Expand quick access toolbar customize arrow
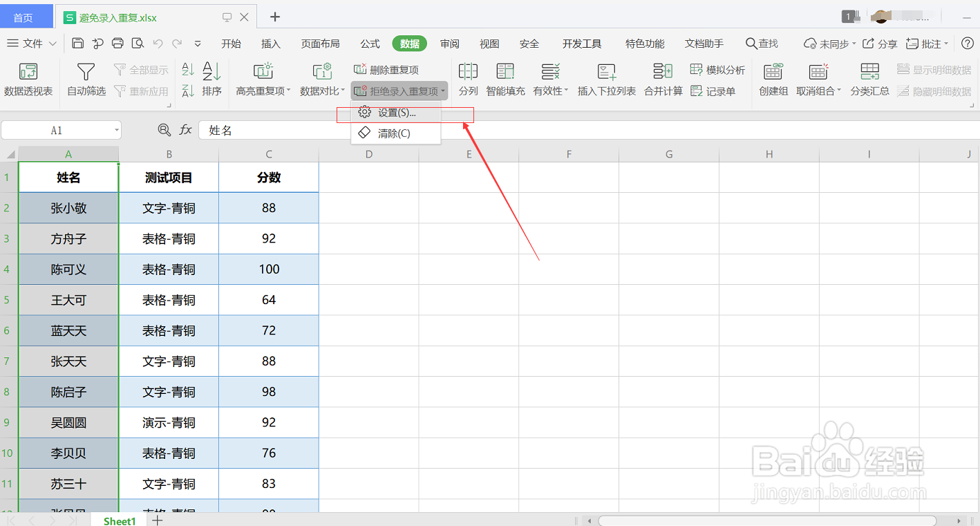 pos(198,44)
